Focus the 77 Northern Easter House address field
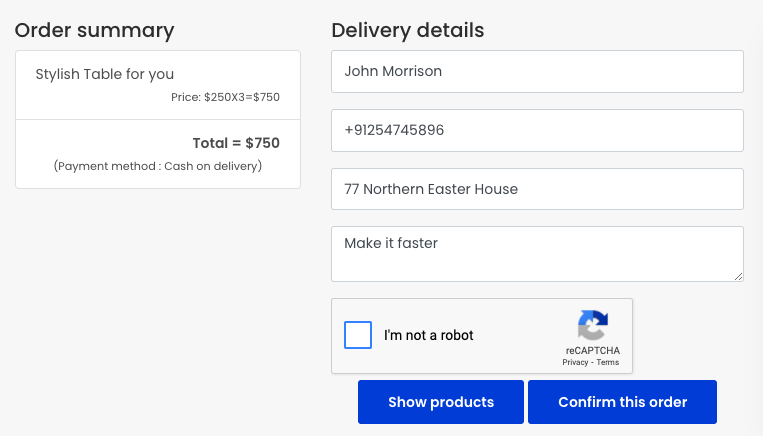 pyautogui.click(x=537, y=189)
